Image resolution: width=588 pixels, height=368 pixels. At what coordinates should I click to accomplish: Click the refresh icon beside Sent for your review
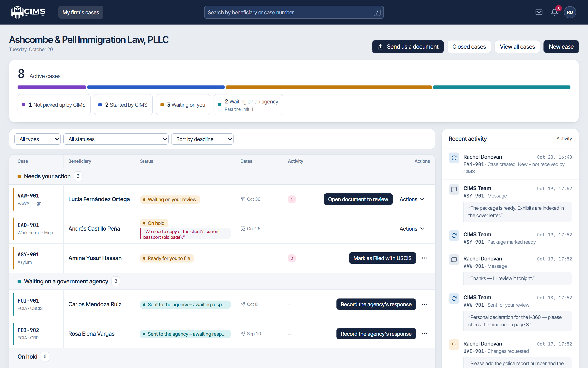coord(454,298)
